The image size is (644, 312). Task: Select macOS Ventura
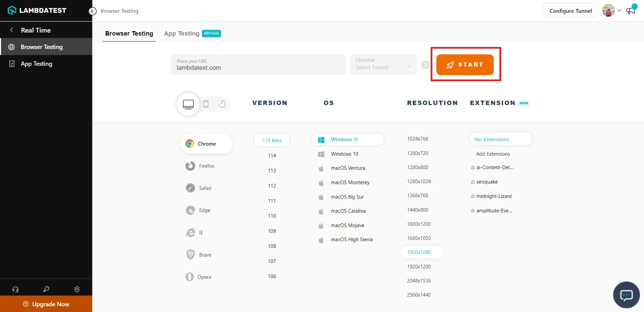[341, 168]
